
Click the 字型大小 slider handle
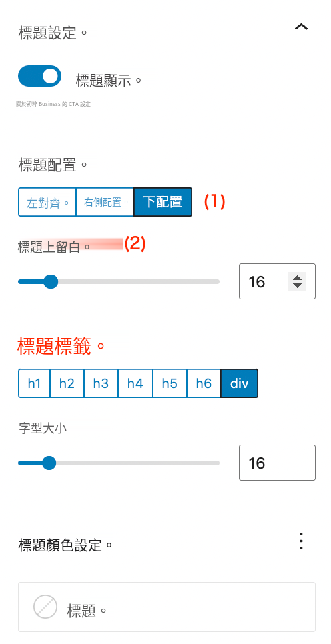pos(49,463)
